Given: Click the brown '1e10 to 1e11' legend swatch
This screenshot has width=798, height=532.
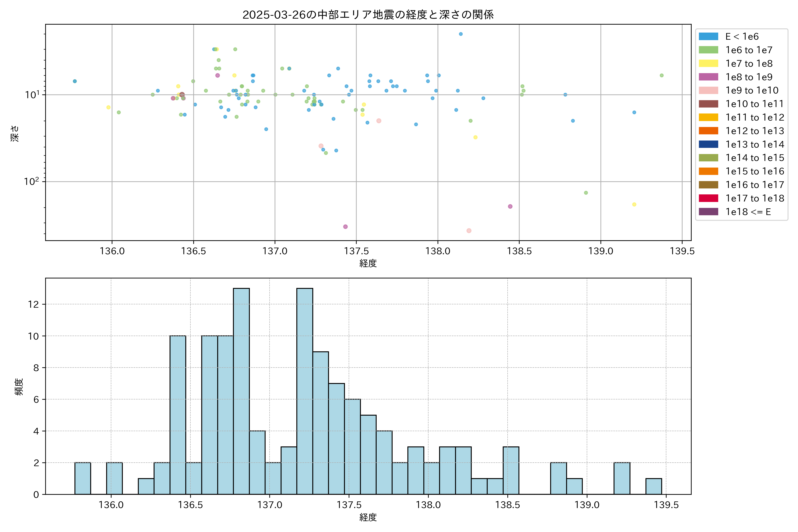Looking at the screenshot, I should [708, 104].
